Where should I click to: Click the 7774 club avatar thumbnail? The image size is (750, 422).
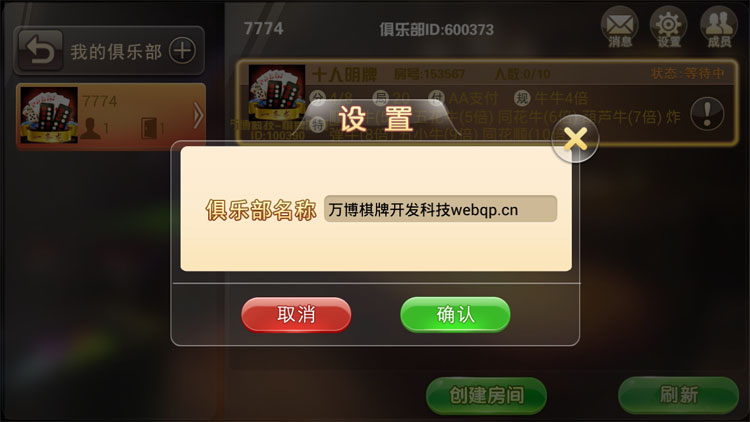[x=49, y=115]
